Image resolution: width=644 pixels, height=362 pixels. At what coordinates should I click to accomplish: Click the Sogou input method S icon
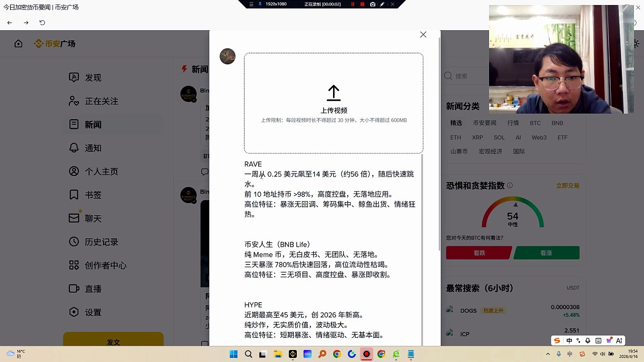point(557,340)
